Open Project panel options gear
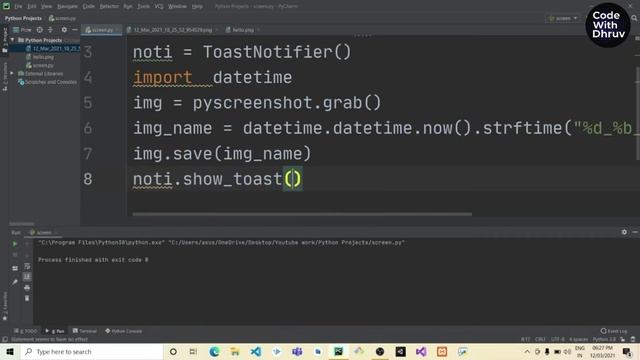Screen dimensions: 640x360 [x=64, y=30]
